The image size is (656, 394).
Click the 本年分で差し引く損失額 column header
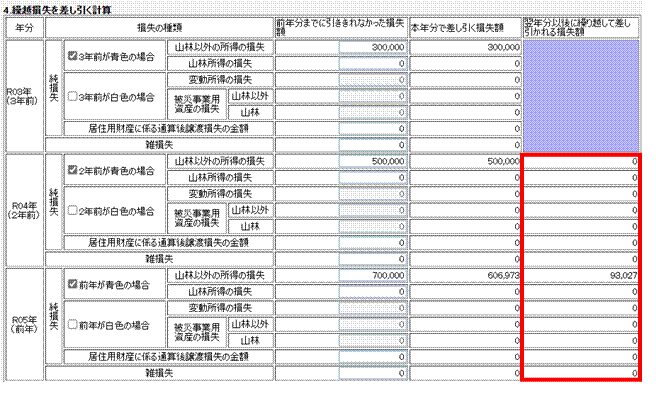[465, 28]
